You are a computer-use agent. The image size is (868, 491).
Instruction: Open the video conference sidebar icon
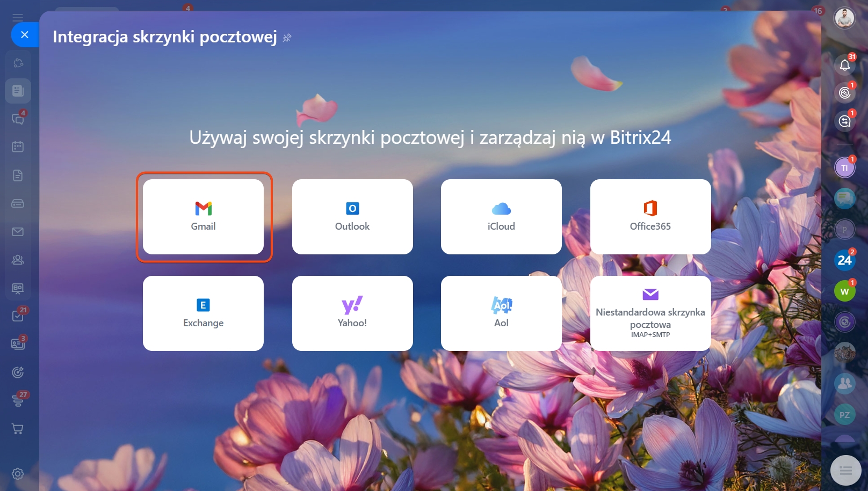18,288
